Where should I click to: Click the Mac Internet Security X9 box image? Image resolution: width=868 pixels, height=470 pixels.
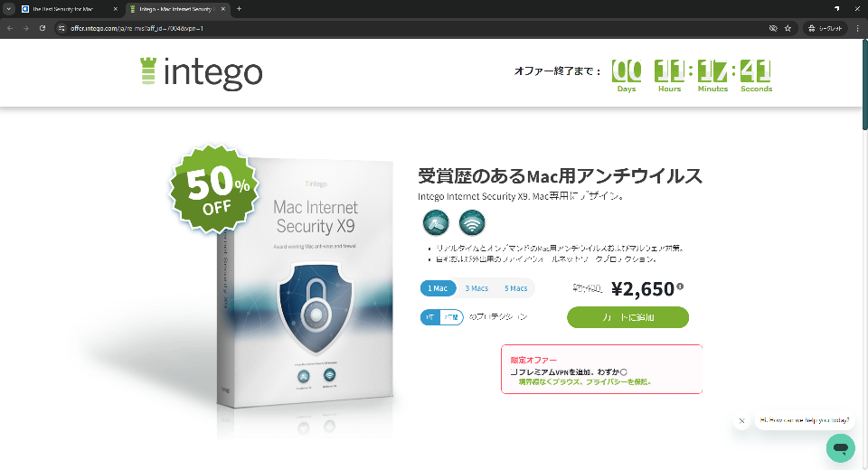click(x=305, y=282)
